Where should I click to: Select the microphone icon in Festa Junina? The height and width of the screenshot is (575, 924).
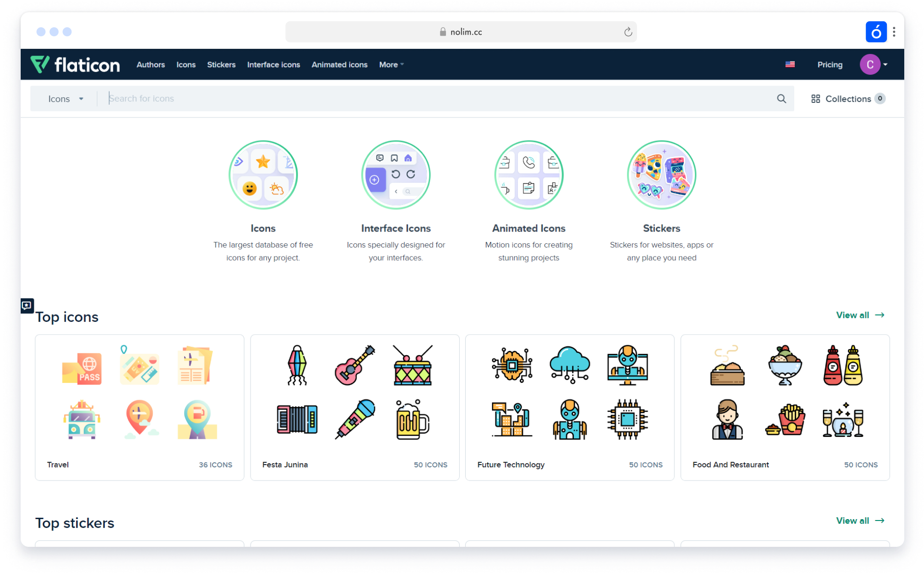[x=355, y=420]
